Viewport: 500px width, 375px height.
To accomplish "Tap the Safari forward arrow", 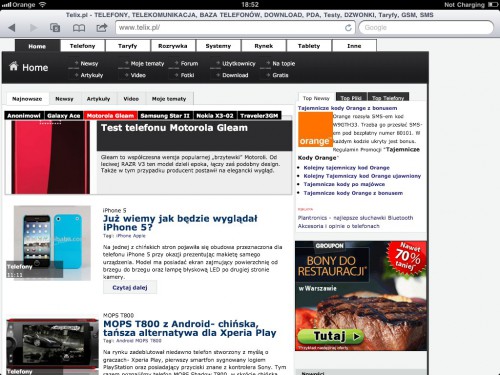I will (33, 27).
